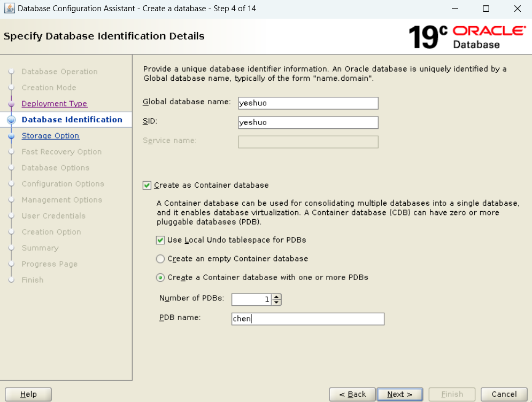Click the Finish step in sidebar

pyautogui.click(x=33, y=280)
